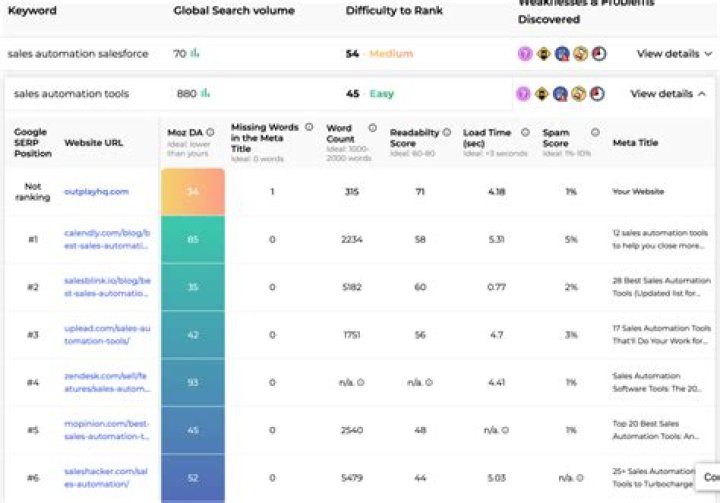Viewport: 720px width, 503px height.
Task: Click 'Your Website' meta title cell
Action: click(x=638, y=192)
